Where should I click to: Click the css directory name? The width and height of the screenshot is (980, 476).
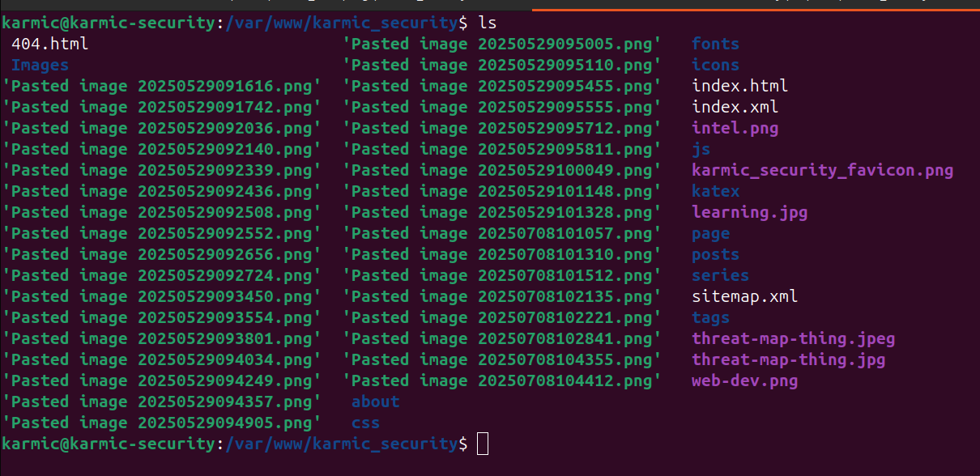(x=365, y=423)
